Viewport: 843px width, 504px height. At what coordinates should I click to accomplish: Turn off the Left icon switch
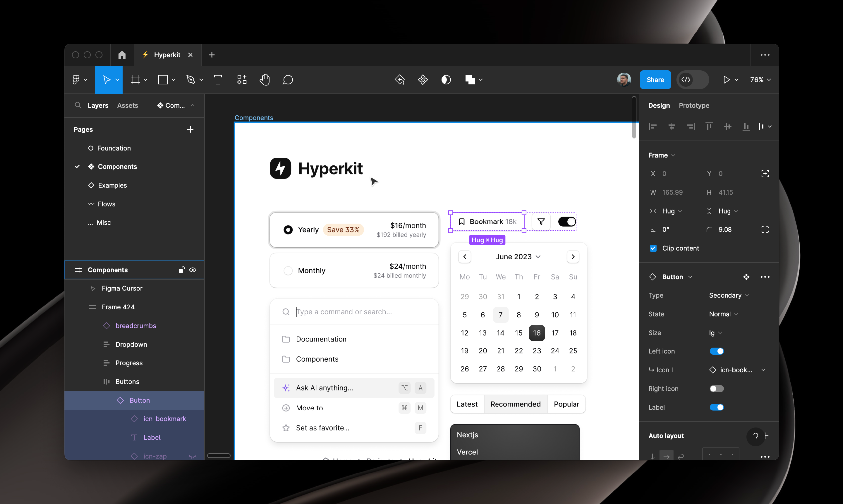click(x=716, y=351)
